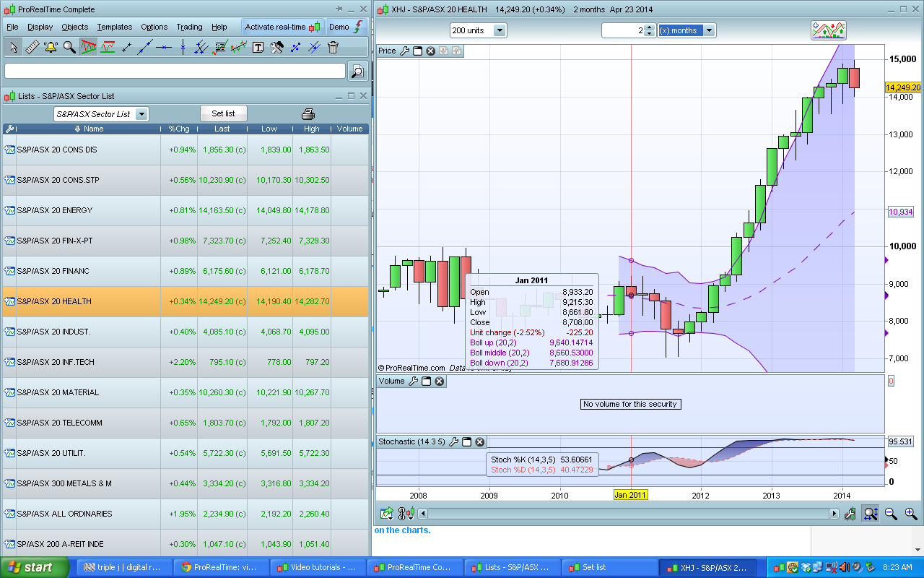Image resolution: width=924 pixels, height=578 pixels.
Task: Select the ruler measurement tool
Action: [x=32, y=48]
